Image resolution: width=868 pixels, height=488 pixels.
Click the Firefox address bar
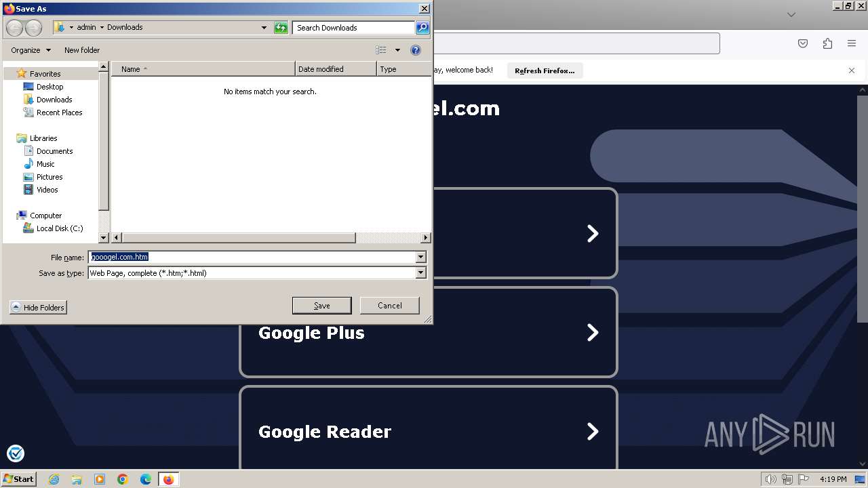click(576, 43)
